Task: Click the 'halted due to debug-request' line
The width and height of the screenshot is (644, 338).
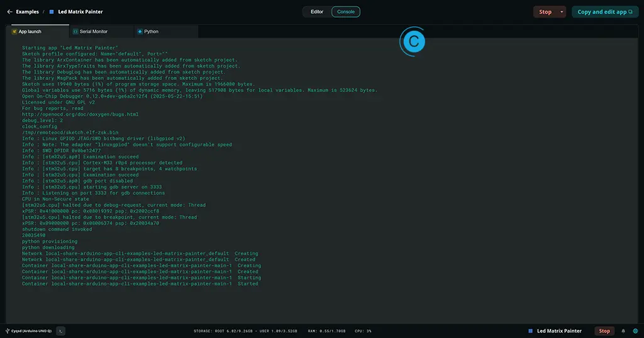Action: 114,205
